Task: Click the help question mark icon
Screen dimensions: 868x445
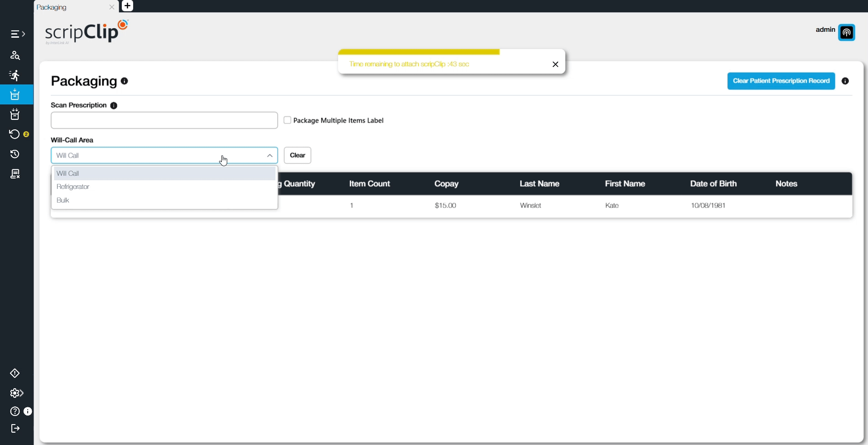Action: (x=15, y=411)
